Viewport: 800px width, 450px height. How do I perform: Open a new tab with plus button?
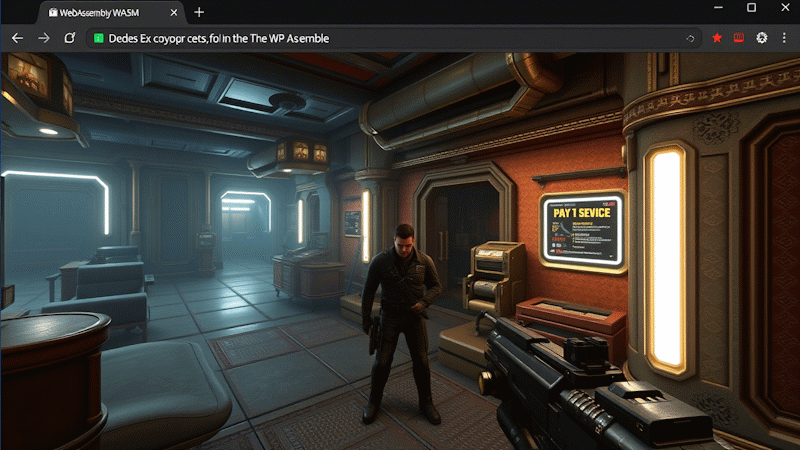tap(199, 12)
